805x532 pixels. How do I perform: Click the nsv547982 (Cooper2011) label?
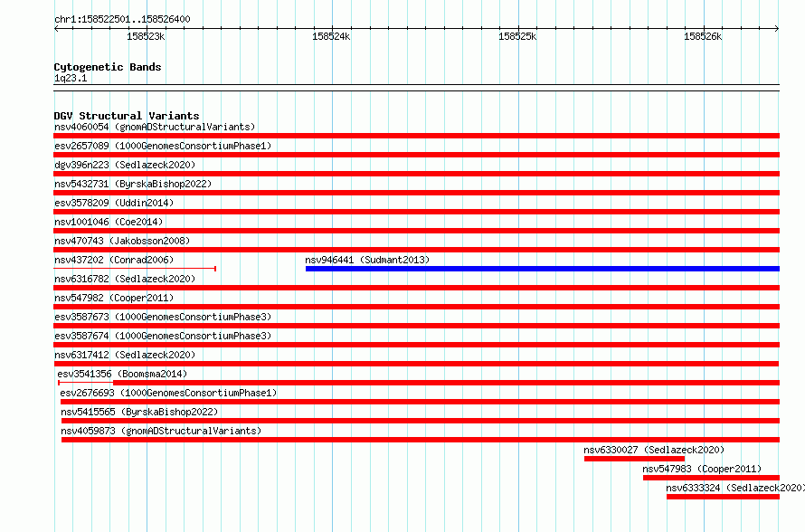(114, 298)
